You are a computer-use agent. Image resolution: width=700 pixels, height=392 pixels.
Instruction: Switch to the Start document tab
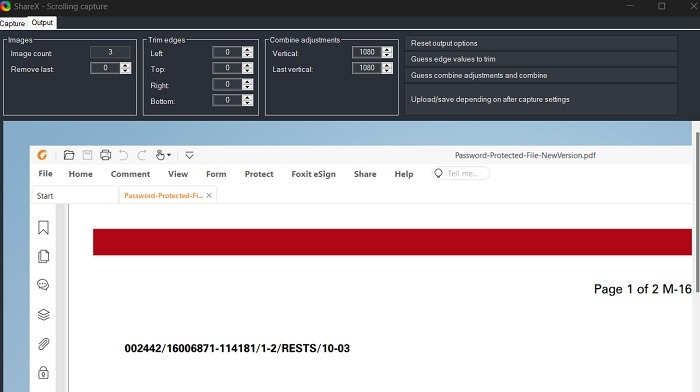coord(74,196)
